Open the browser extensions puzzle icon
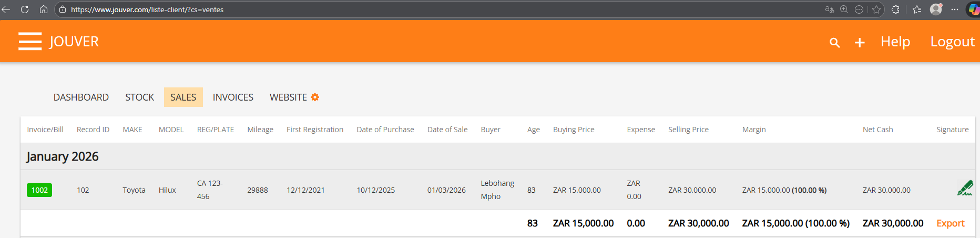980x238 pixels. click(895, 9)
